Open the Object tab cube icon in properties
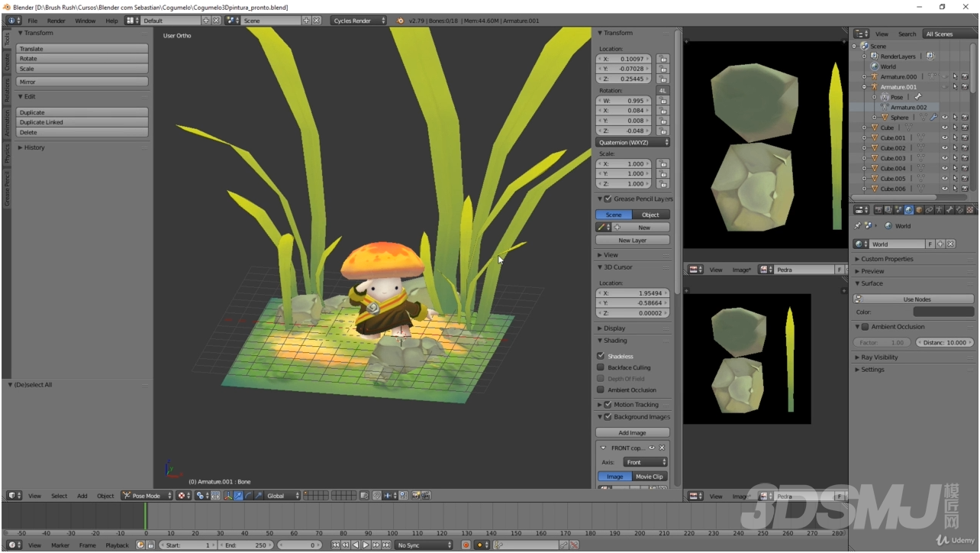Viewport: 980px width, 553px height. click(919, 209)
